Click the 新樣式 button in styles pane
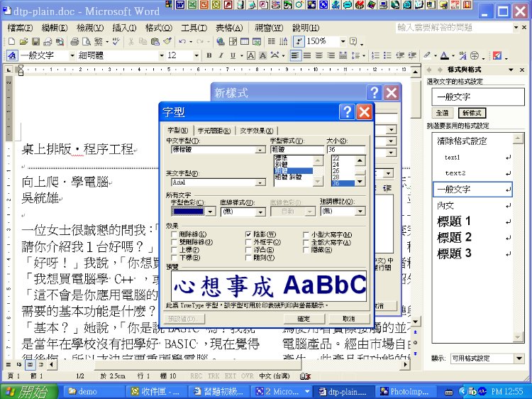 472,113
